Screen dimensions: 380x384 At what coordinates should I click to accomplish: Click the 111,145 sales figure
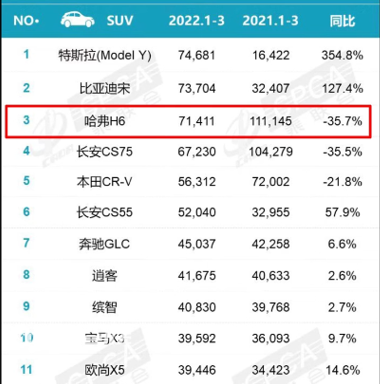[x=271, y=121]
